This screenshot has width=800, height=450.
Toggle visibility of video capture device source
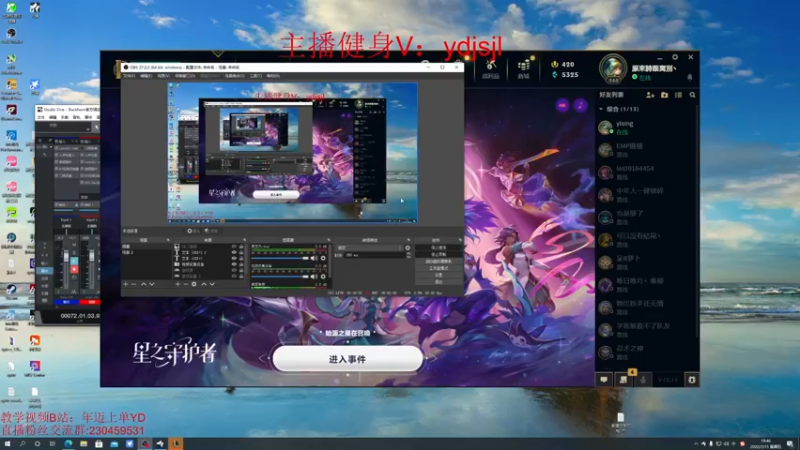pos(234,264)
